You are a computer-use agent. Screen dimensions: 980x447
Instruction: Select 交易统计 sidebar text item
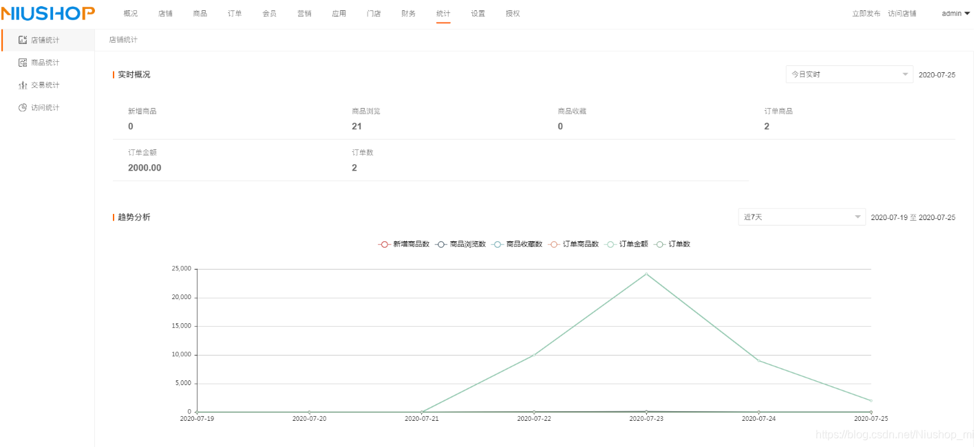pos(45,85)
